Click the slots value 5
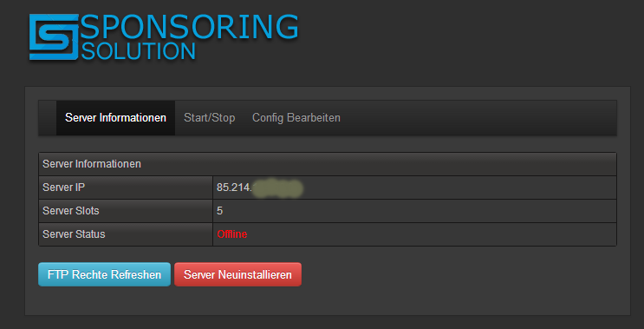This screenshot has height=329, width=644. pyautogui.click(x=220, y=211)
